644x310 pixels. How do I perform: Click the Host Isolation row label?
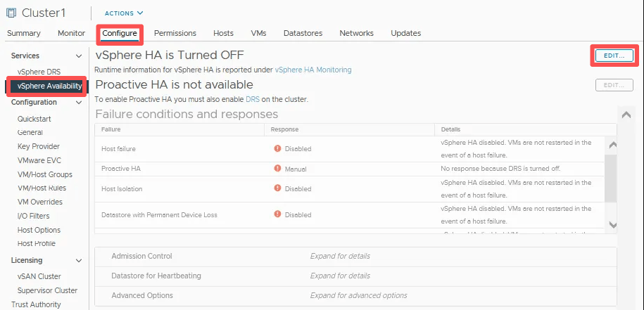point(122,188)
